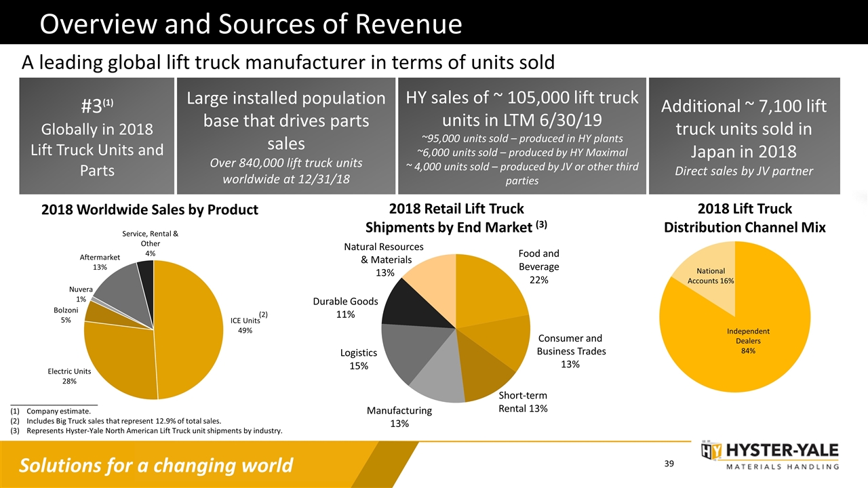The width and height of the screenshot is (868, 488).
Task: Click the 'Short-term Rental 13%' label
Action: click(523, 402)
